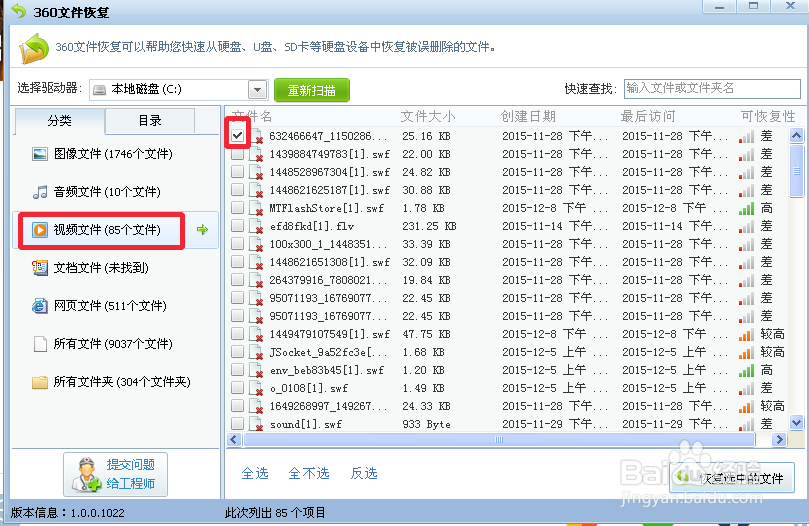Click the 重新扫描 rescan button
This screenshot has width=809, height=526.
click(x=312, y=90)
